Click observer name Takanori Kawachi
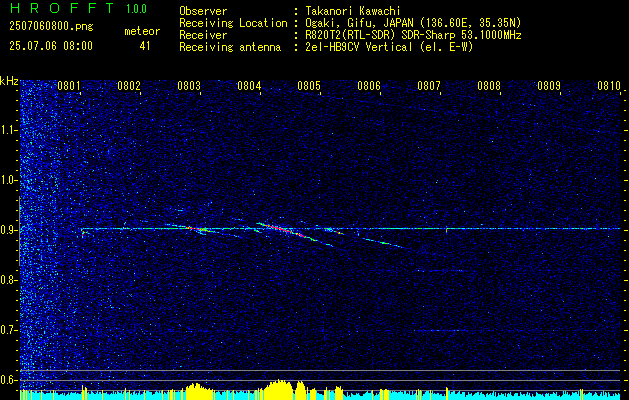This screenshot has width=629, height=400. click(351, 11)
